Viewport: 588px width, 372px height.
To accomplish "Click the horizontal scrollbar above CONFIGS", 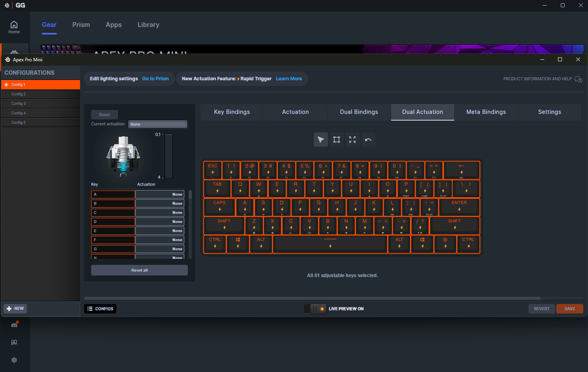I will pyautogui.click(x=312, y=298).
